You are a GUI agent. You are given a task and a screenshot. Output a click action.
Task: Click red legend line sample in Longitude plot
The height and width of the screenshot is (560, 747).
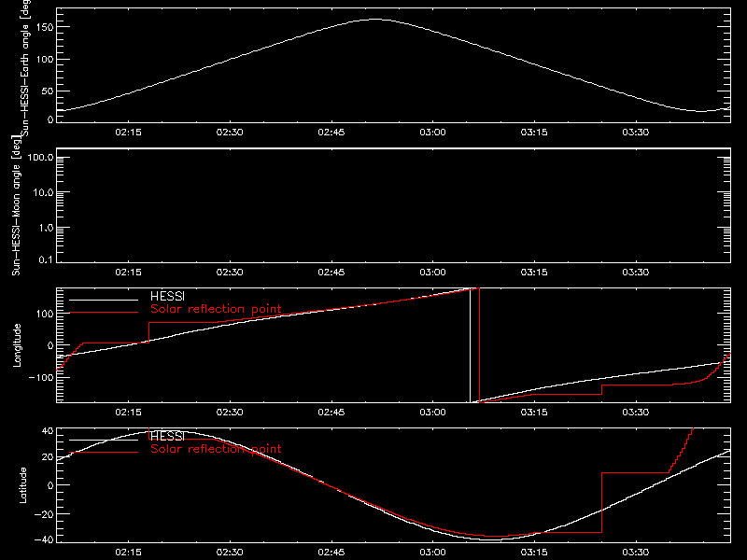(104, 313)
